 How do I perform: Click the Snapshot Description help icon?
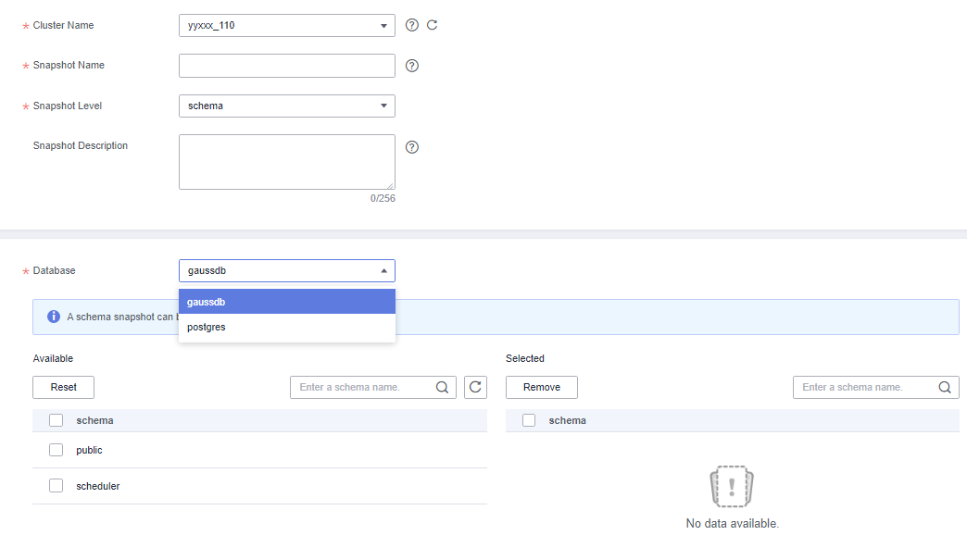tap(412, 147)
